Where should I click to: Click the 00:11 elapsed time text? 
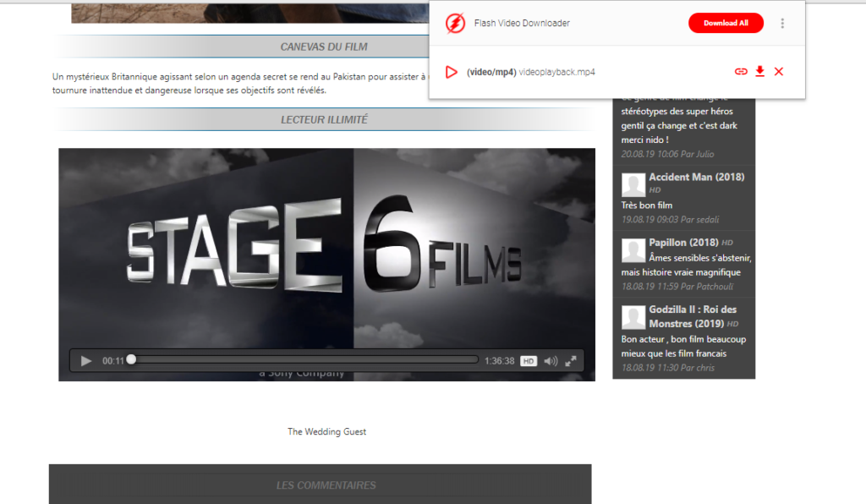[x=113, y=361]
